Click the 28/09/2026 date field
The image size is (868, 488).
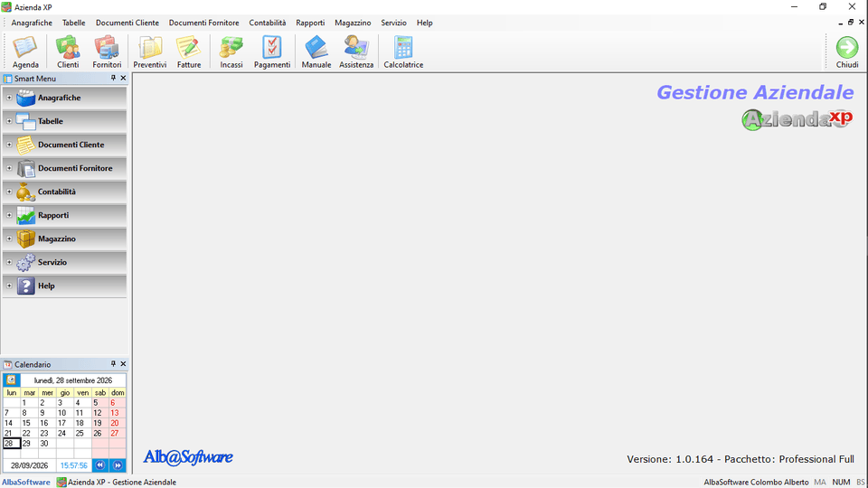pyautogui.click(x=29, y=465)
